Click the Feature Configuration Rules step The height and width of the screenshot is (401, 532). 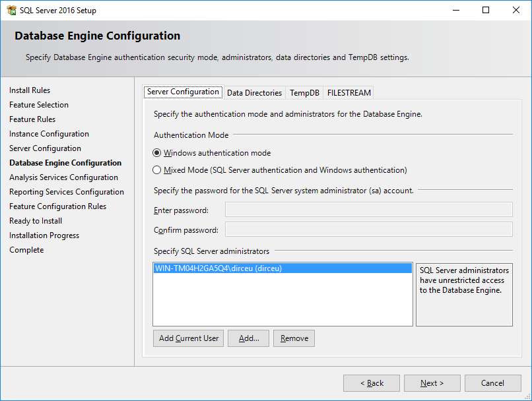point(57,206)
